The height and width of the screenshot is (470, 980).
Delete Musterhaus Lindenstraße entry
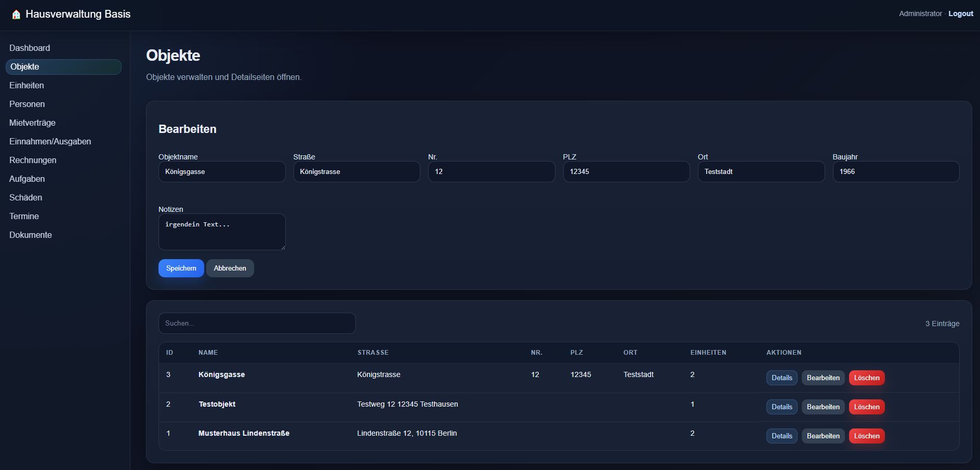click(x=867, y=436)
